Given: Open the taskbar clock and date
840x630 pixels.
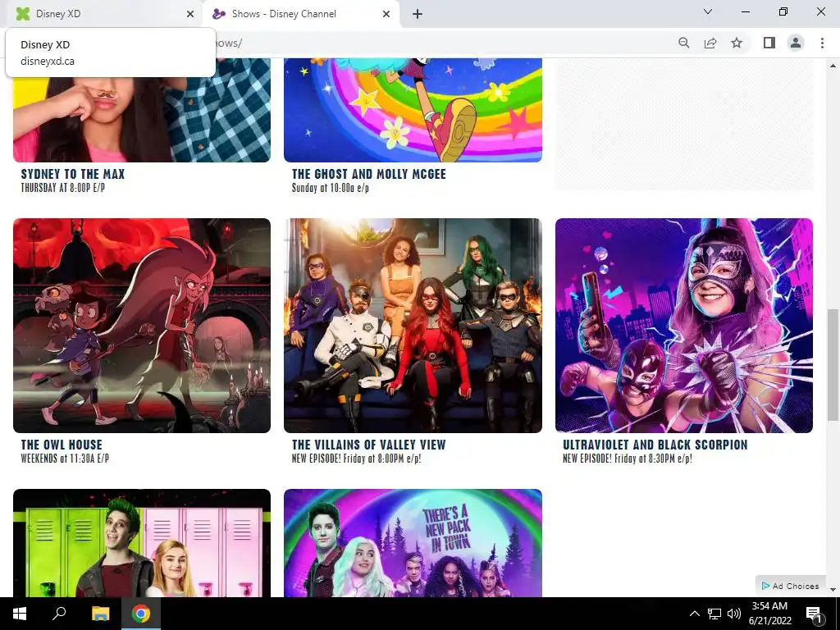Looking at the screenshot, I should [769, 614].
